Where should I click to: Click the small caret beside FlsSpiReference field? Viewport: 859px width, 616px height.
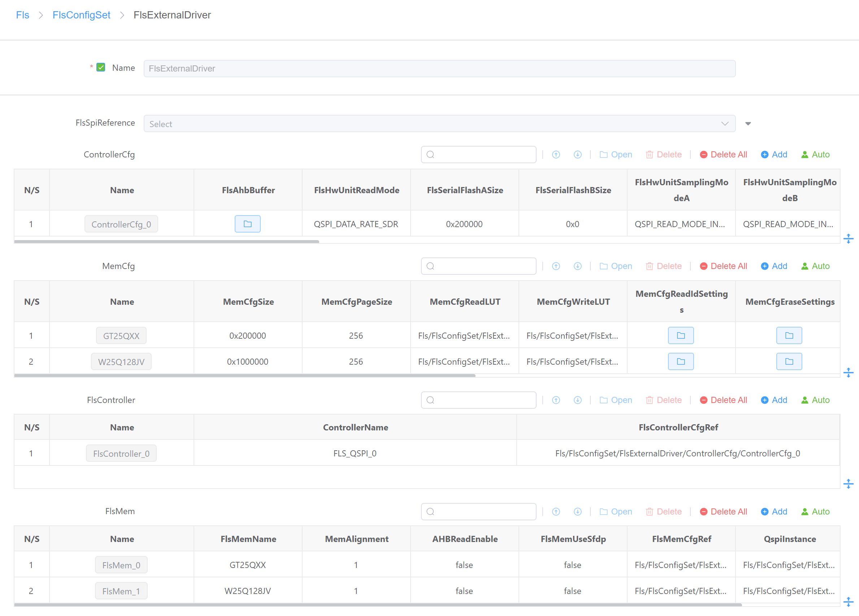pyautogui.click(x=748, y=124)
